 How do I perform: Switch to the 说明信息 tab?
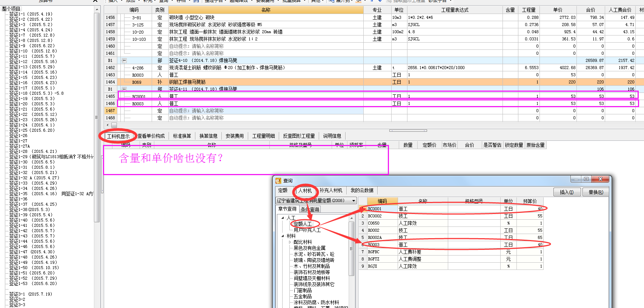pyautogui.click(x=332, y=136)
